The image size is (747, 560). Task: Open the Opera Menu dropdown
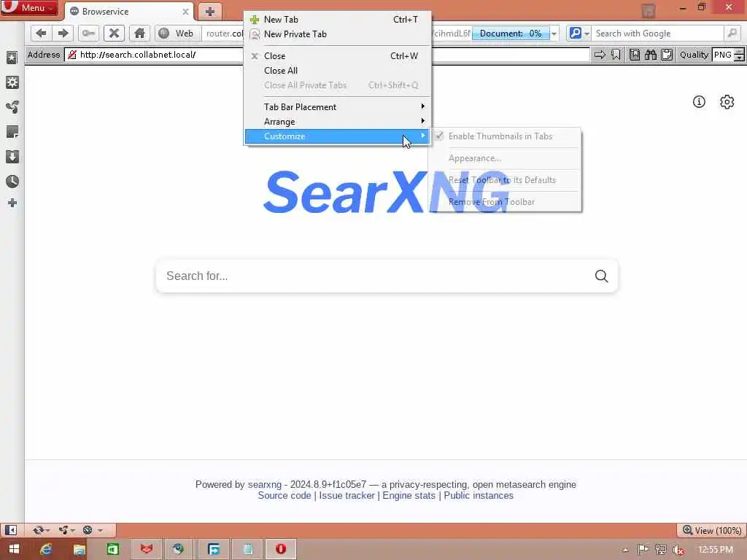pos(29,8)
